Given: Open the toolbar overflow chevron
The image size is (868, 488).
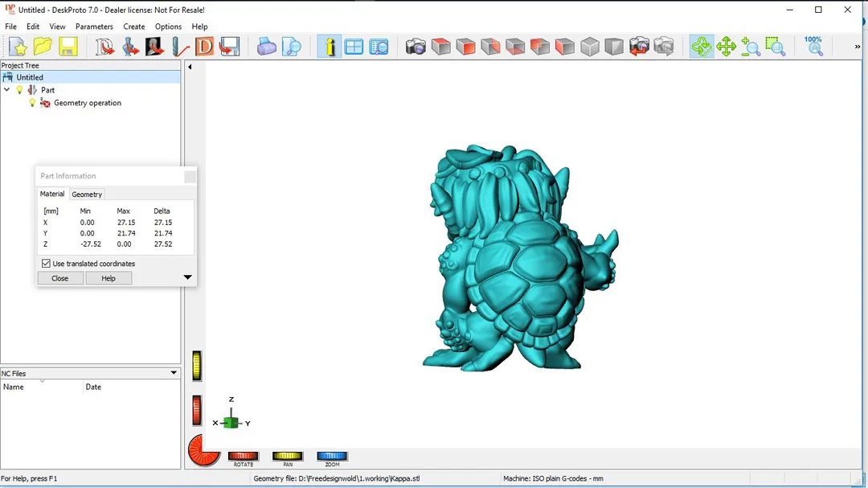Looking at the screenshot, I should pyautogui.click(x=858, y=47).
